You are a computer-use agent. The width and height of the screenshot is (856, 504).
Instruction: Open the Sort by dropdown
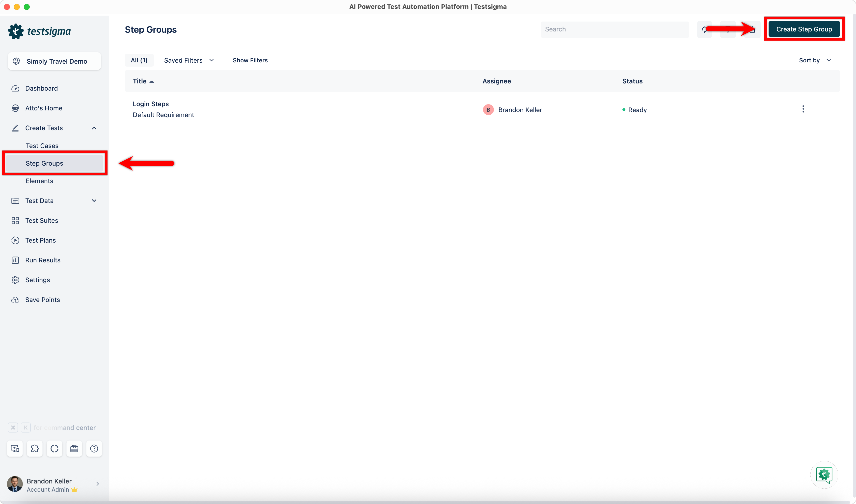[x=815, y=60]
